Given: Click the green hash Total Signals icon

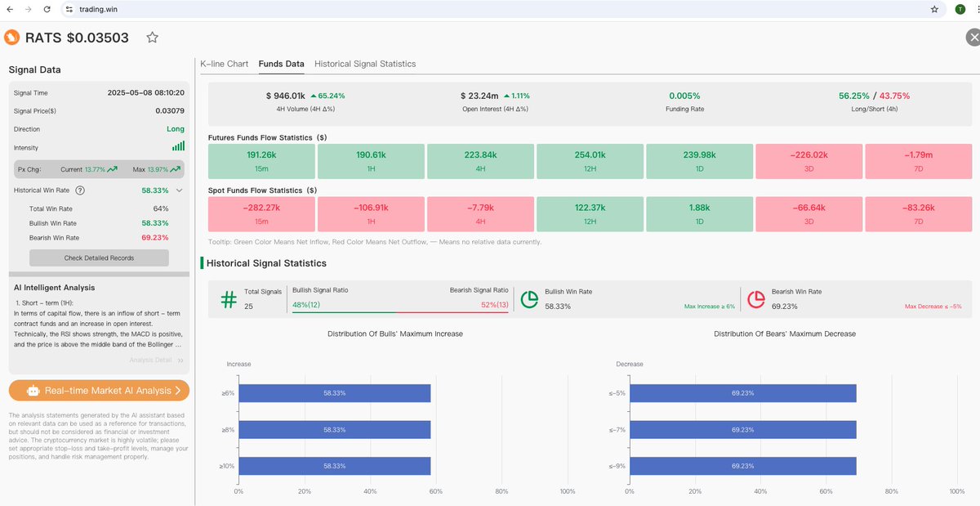Looking at the screenshot, I should click(229, 300).
